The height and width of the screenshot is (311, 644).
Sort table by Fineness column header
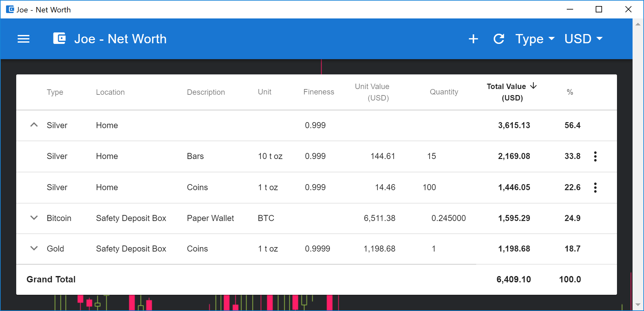(319, 92)
